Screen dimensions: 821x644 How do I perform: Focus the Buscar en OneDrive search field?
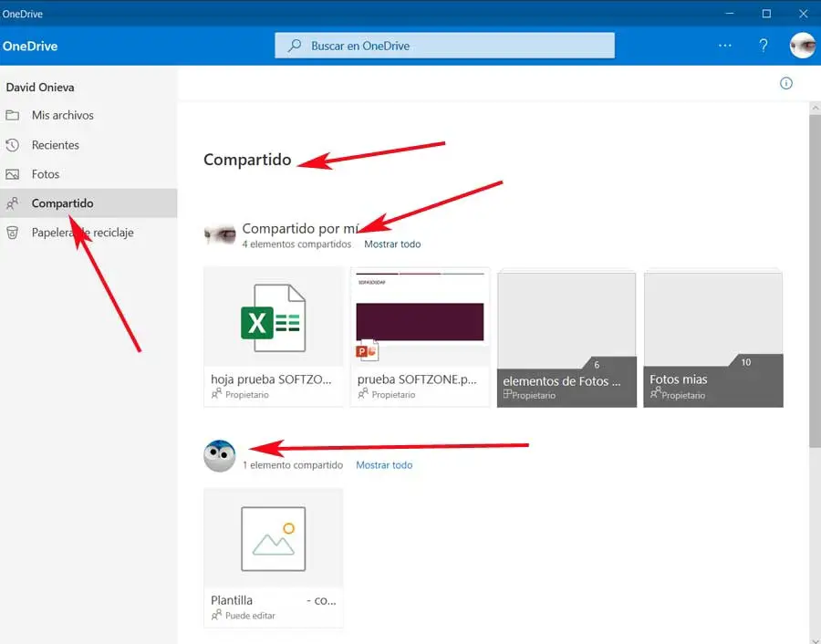pyautogui.click(x=444, y=46)
